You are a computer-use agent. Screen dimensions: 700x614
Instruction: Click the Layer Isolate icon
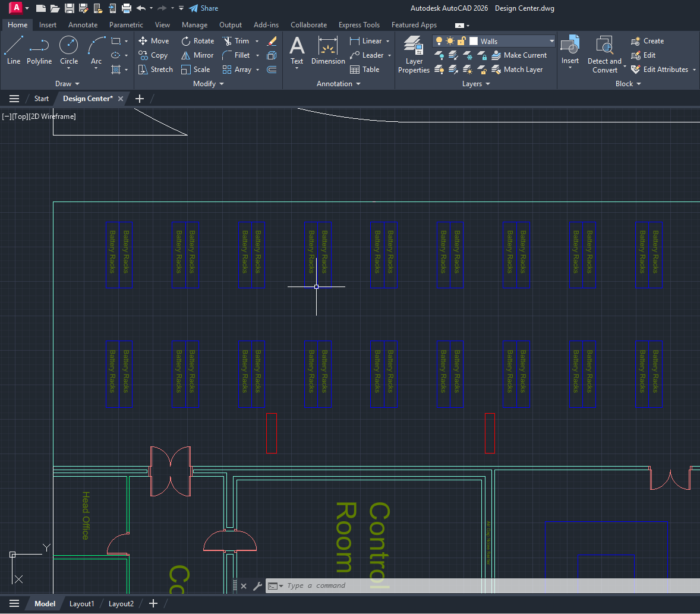click(x=453, y=55)
